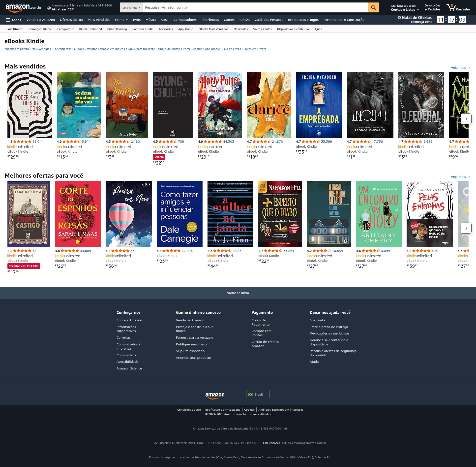
Task: Open Poeira em Neve book cover
Action: click(x=129, y=214)
